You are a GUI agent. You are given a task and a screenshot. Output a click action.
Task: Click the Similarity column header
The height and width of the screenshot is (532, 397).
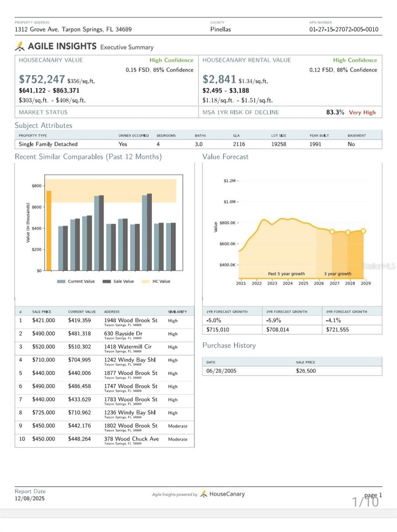(175, 312)
